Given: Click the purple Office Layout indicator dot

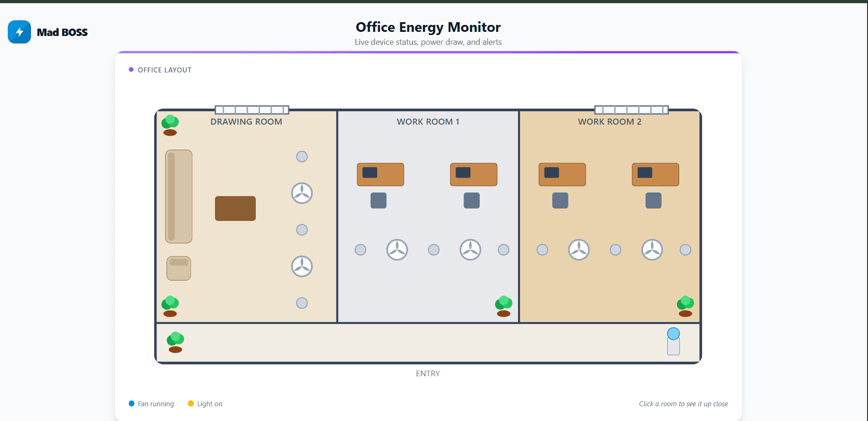Looking at the screenshot, I should [131, 70].
